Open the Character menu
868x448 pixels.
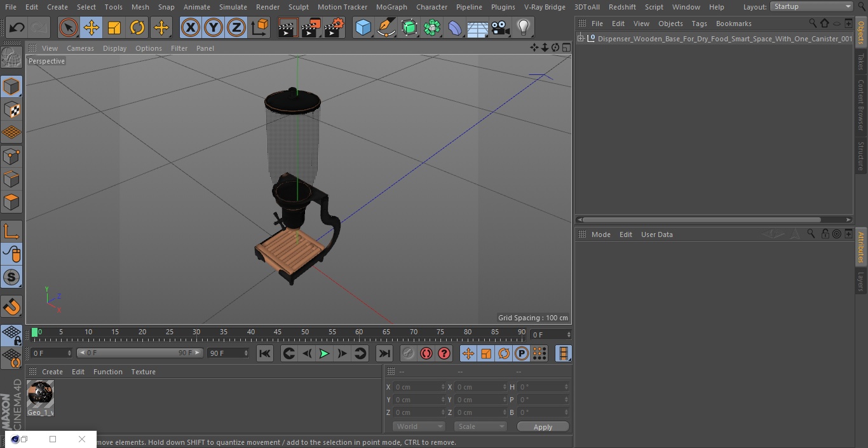(432, 7)
